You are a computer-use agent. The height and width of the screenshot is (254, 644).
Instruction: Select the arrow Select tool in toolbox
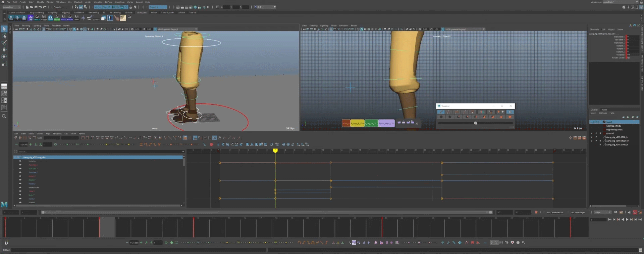click(x=4, y=29)
